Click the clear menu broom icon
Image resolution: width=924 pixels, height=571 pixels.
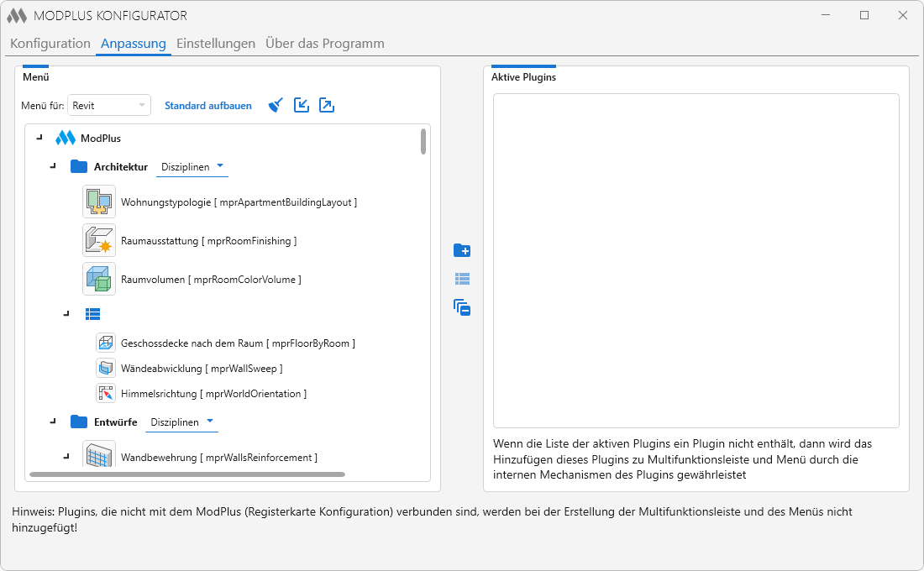coord(276,106)
